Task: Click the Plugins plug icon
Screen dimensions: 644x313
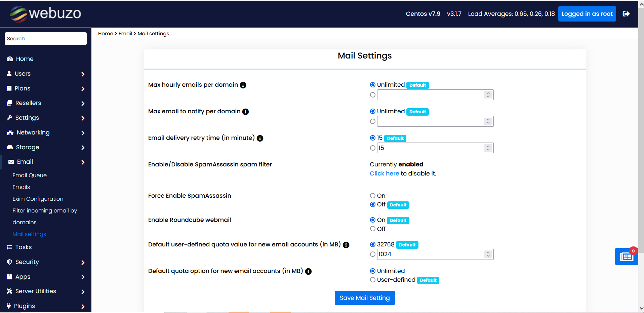Action: click(x=9, y=306)
